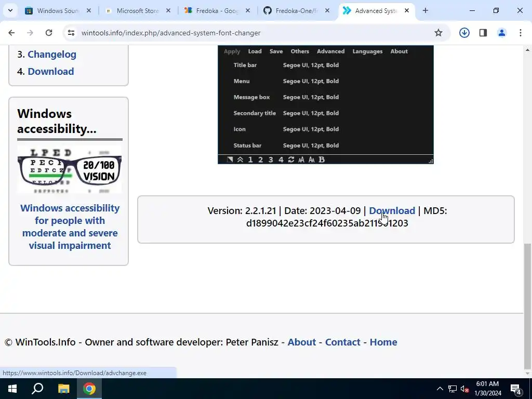Open the notification center icon
Screen dimensions: 532x399
[x=516, y=389]
